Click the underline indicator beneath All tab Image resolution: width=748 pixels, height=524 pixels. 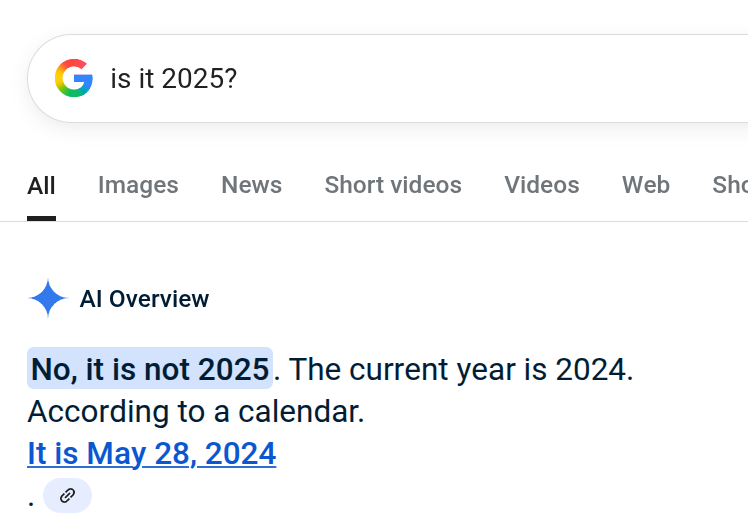tap(41, 217)
